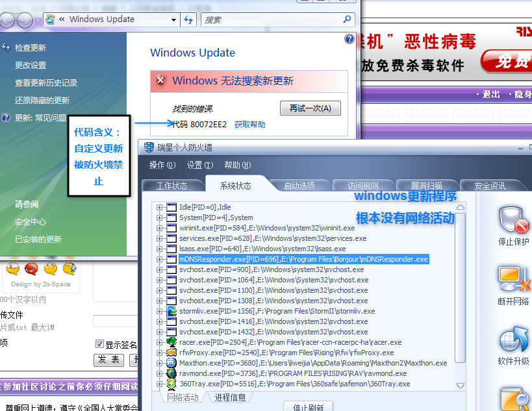Click the Windows Update address field
Image resolution: width=532 pixels, height=411 pixels.
point(112,19)
